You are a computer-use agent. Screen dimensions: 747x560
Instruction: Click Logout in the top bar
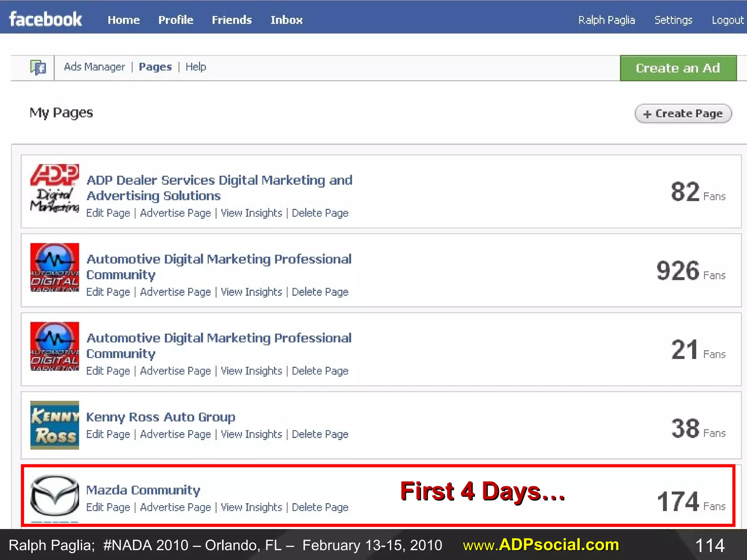point(728,20)
